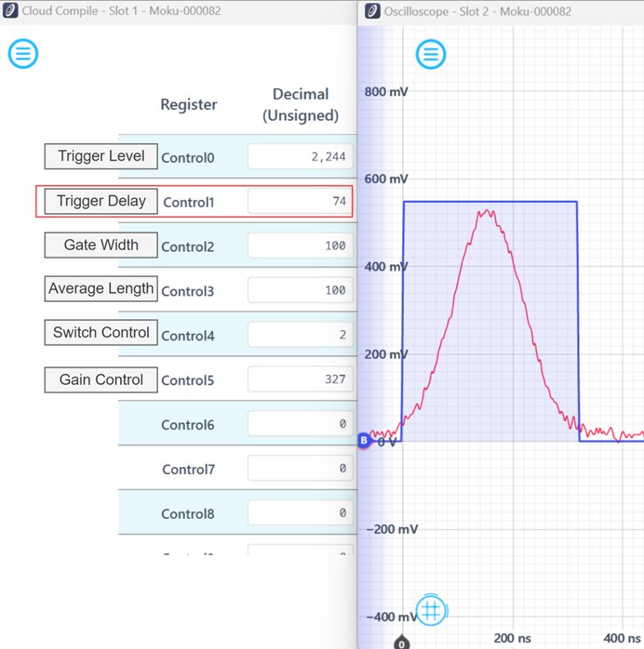The width and height of the screenshot is (644, 649).
Task: Click the Control5 field showing 327
Action: tap(300, 379)
